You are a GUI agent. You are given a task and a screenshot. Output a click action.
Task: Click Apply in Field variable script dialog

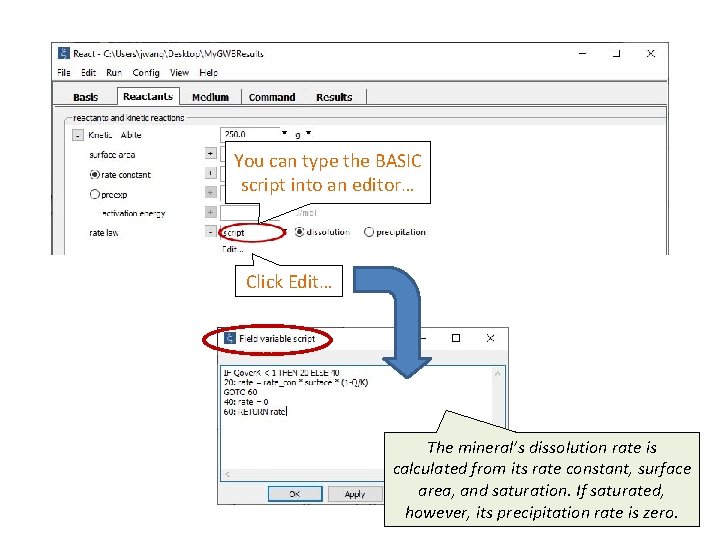coord(355,494)
